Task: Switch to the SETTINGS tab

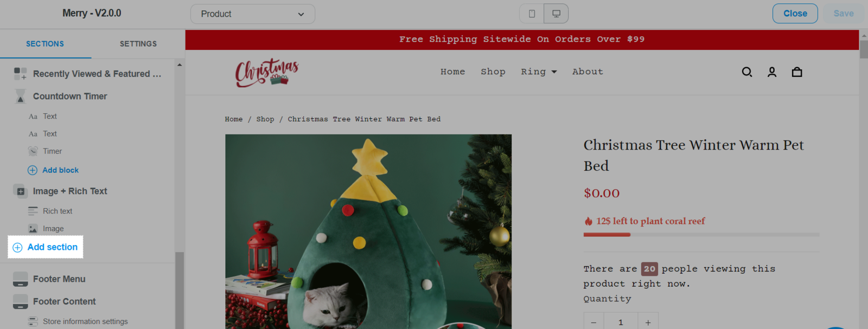Action: (138, 44)
